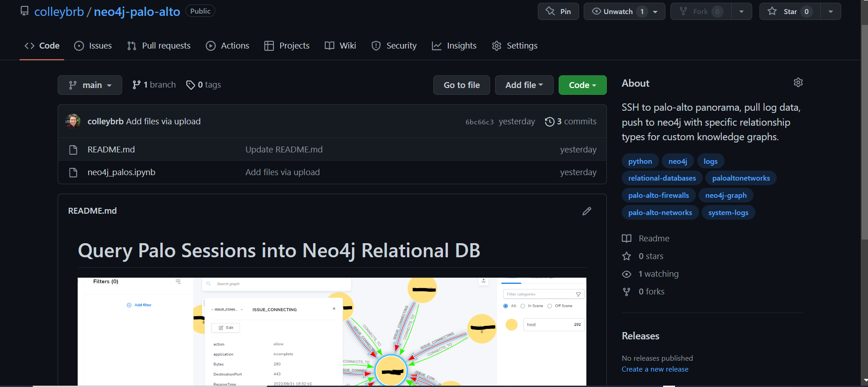Open the green Code dropdown

(582, 85)
